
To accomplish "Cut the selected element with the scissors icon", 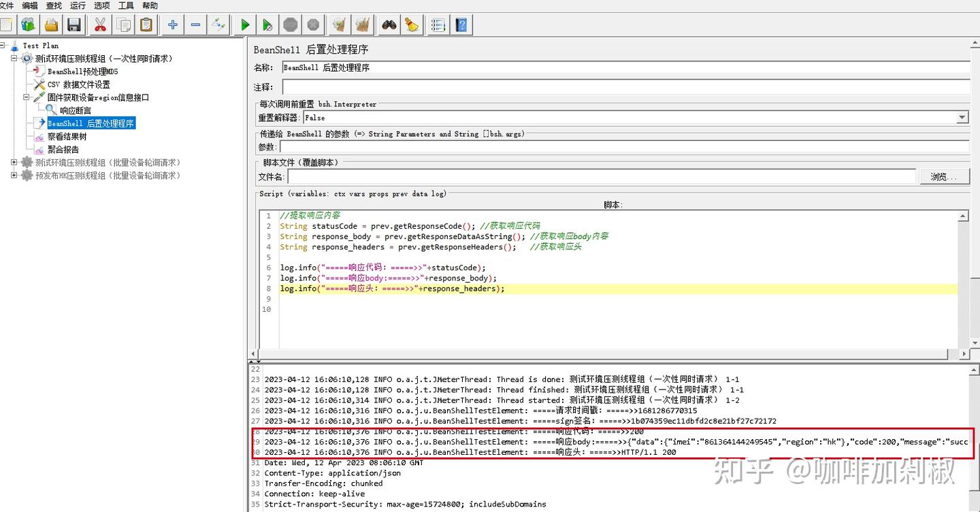I will [x=99, y=24].
